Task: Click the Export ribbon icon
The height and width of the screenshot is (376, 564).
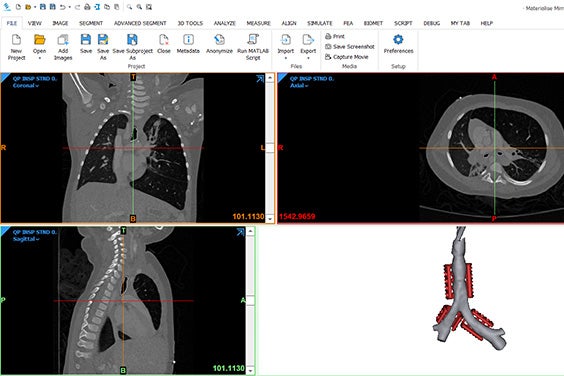Action: (308, 40)
